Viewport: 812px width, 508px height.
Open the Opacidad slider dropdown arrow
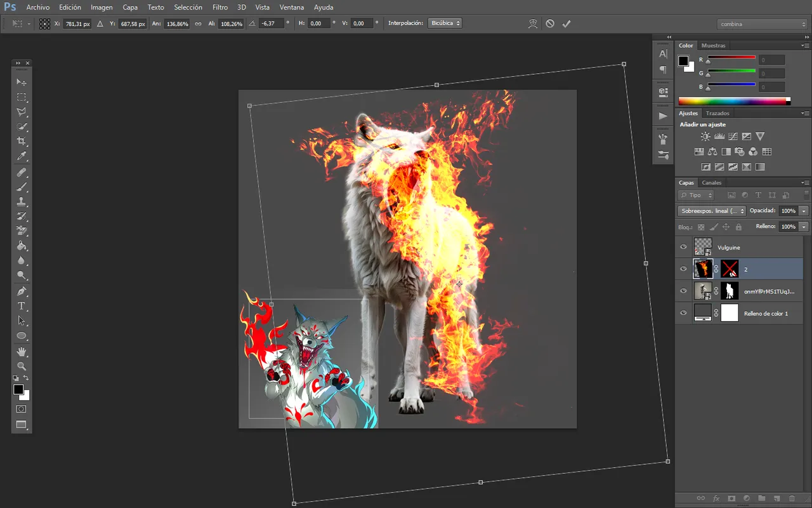point(804,211)
